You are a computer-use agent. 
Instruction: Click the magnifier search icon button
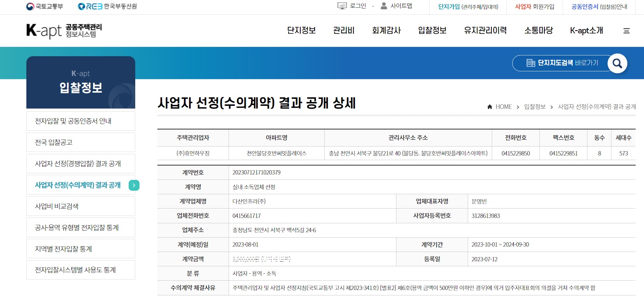coord(617,63)
